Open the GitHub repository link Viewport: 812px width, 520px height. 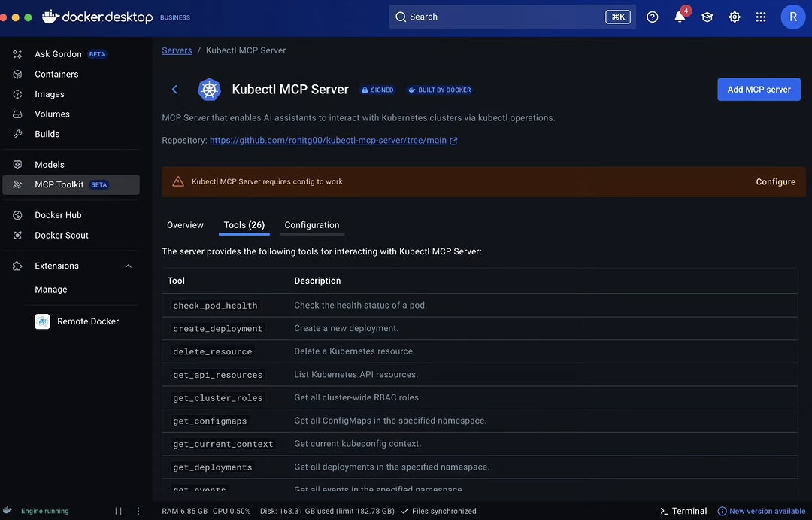328,141
